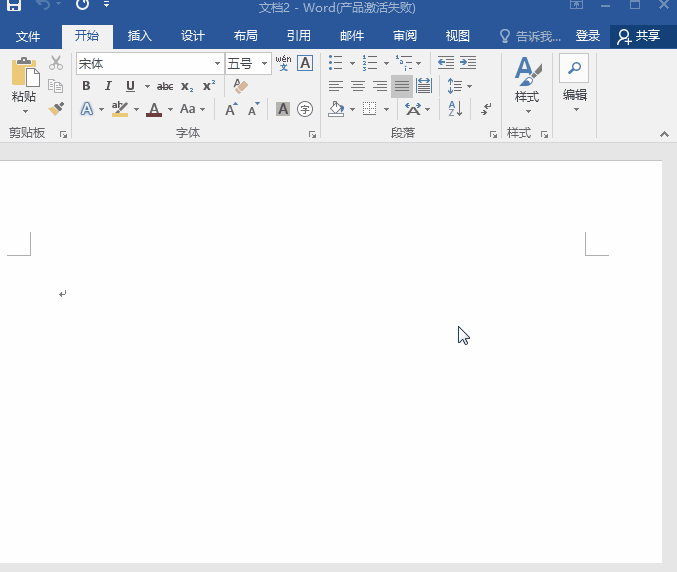677x572 pixels.
Task: Open the 文件 File tab
Action: click(28, 36)
